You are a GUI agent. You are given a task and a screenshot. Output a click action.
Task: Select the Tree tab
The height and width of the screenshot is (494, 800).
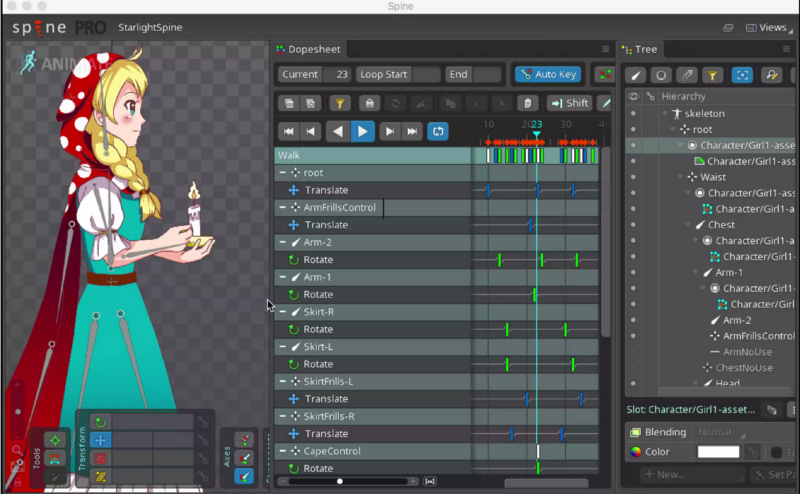(640, 50)
